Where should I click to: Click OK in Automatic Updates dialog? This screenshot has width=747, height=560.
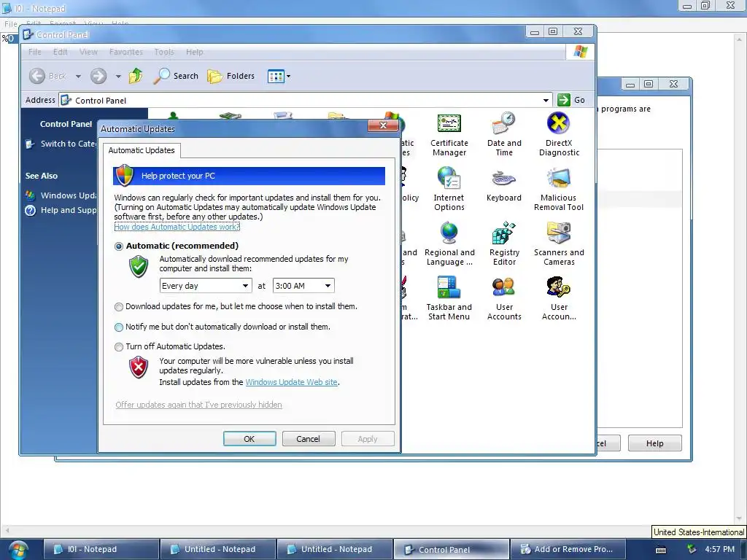249,439
